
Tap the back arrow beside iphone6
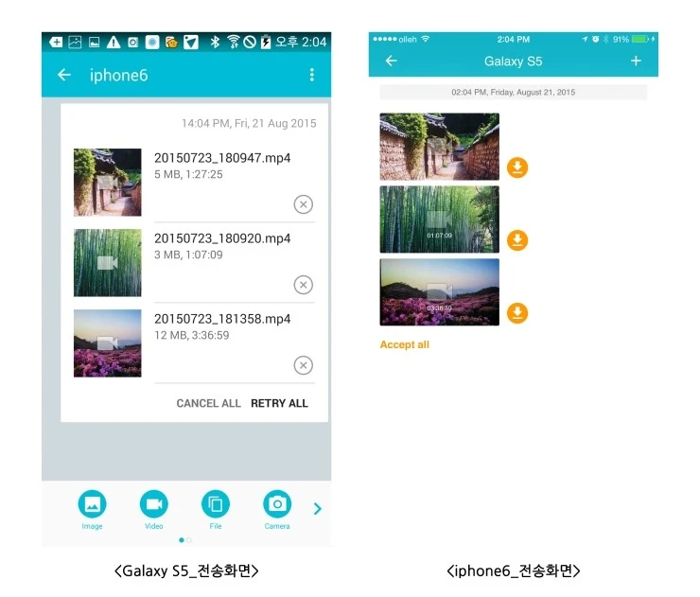pyautogui.click(x=64, y=75)
